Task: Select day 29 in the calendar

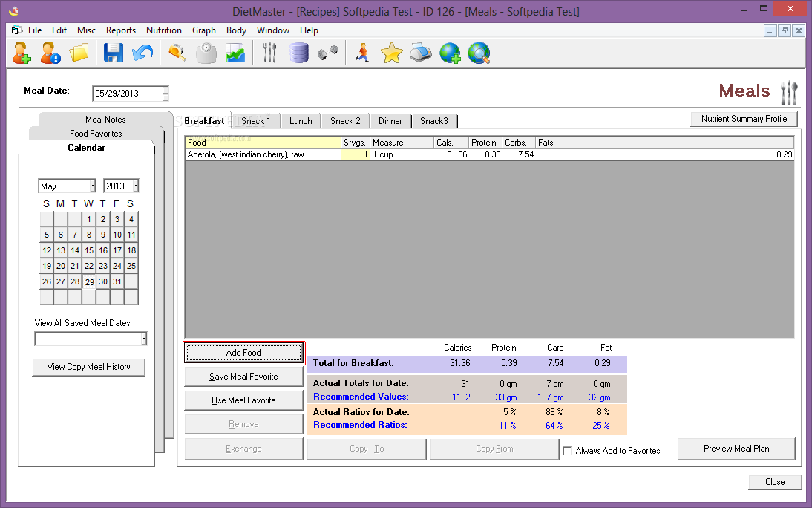Action: 89,282
